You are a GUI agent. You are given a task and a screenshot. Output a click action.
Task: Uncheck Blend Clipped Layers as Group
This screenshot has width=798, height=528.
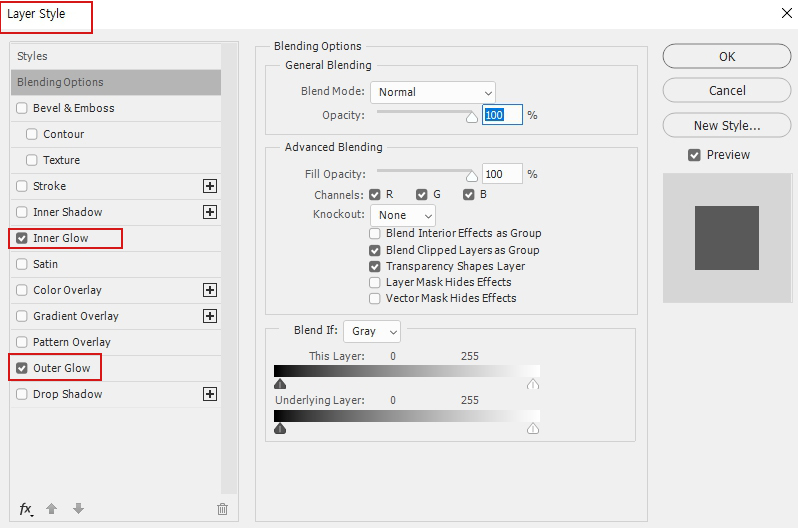pyautogui.click(x=375, y=251)
